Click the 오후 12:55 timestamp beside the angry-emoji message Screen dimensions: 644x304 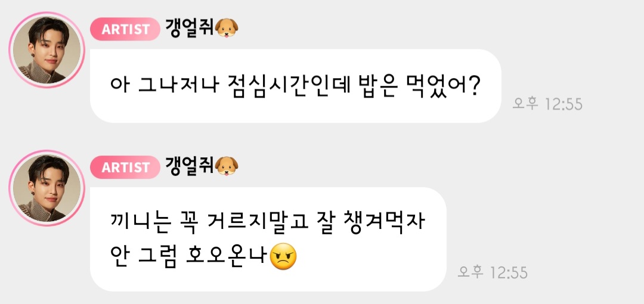[x=493, y=272]
